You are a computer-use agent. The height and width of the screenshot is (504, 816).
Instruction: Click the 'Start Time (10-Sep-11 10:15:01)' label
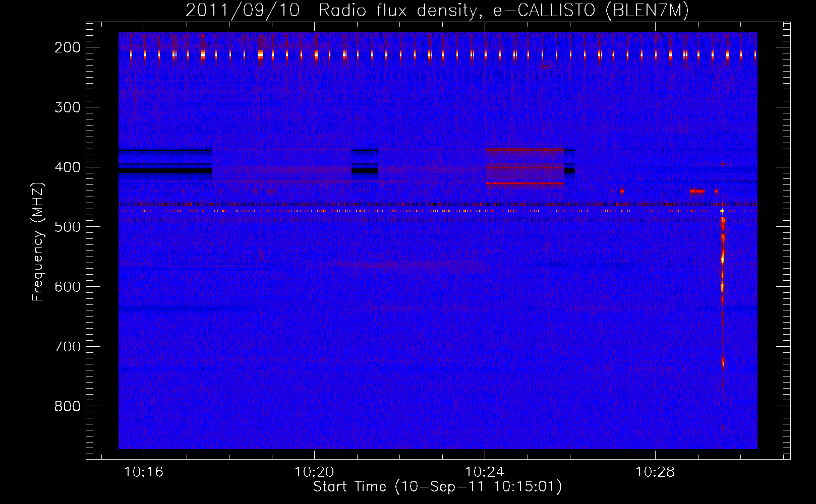coord(437,487)
